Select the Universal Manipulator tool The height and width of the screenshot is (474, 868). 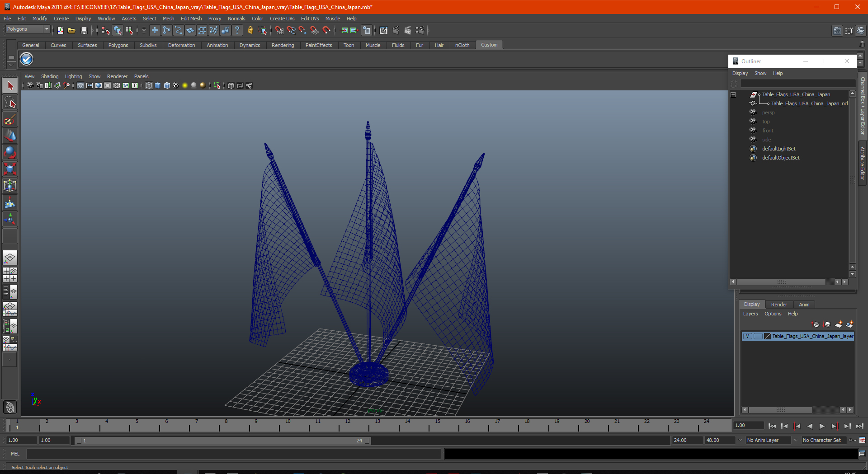(x=10, y=186)
